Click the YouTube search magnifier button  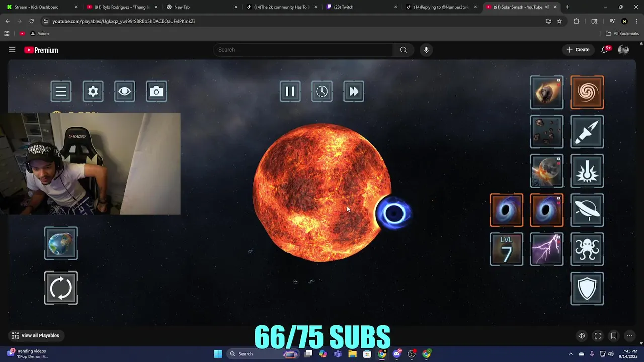[404, 50]
